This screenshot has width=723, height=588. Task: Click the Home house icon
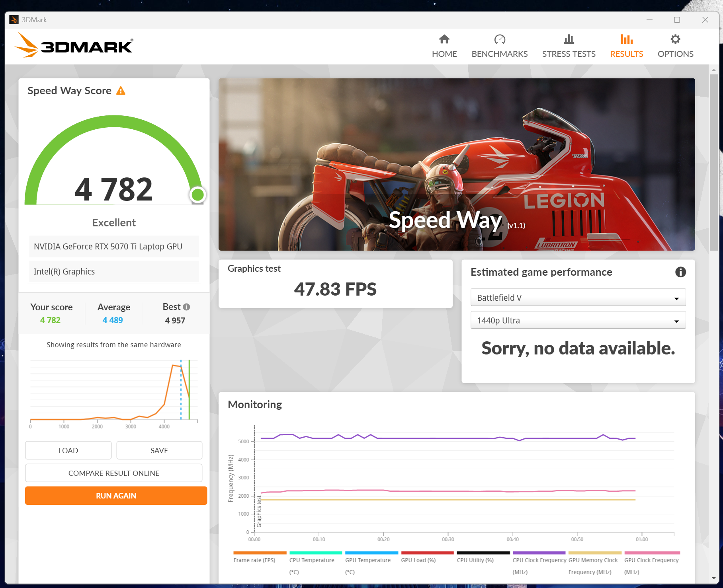pos(444,39)
